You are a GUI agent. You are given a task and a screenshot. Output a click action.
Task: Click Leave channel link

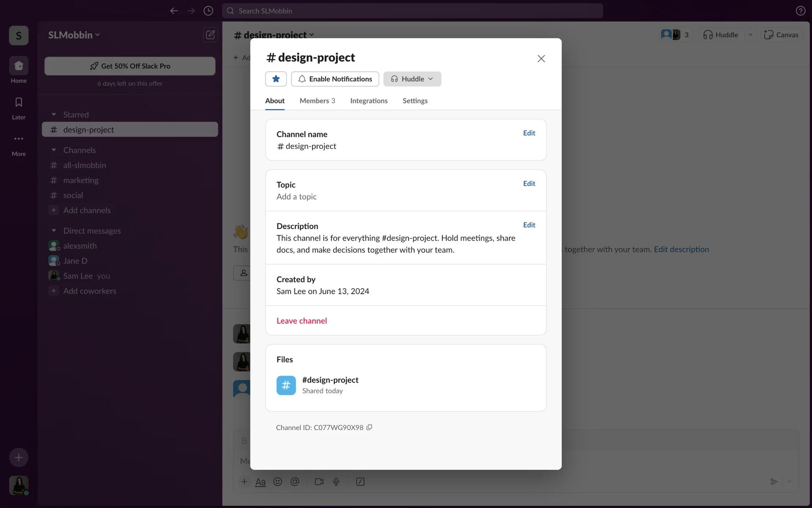tap(302, 321)
